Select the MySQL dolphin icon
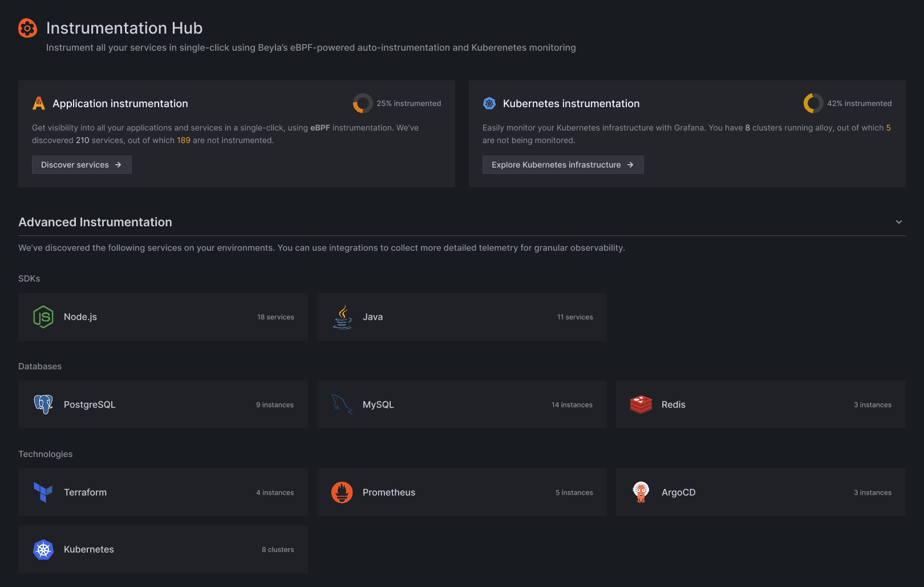Screen dimensions: 924x587 (342, 405)
